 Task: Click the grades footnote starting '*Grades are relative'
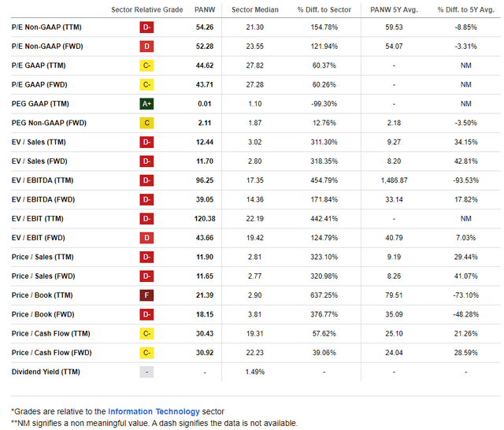tap(117, 411)
